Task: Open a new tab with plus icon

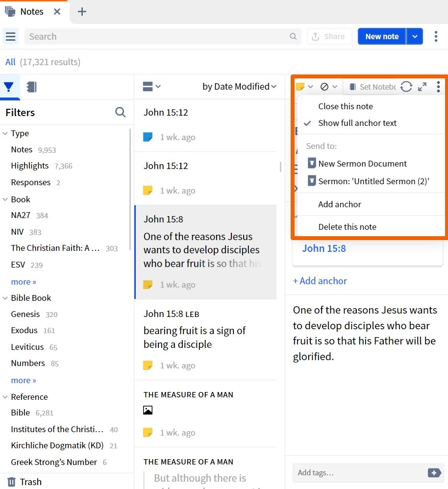Action: pyautogui.click(x=82, y=12)
